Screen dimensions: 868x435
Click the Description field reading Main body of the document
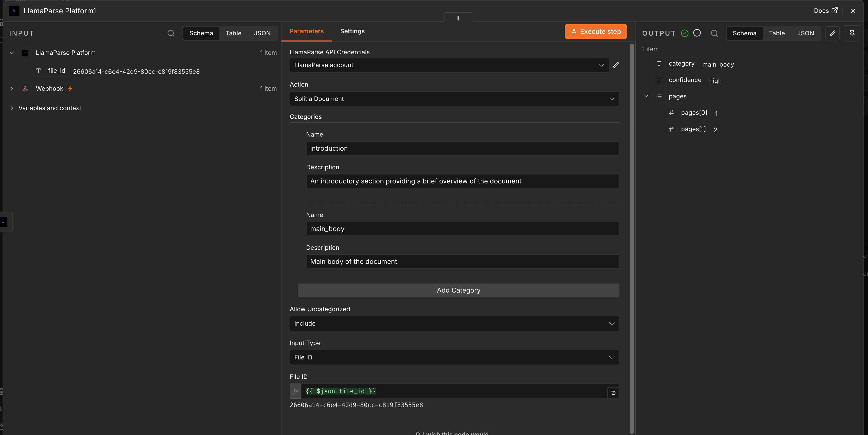click(462, 262)
